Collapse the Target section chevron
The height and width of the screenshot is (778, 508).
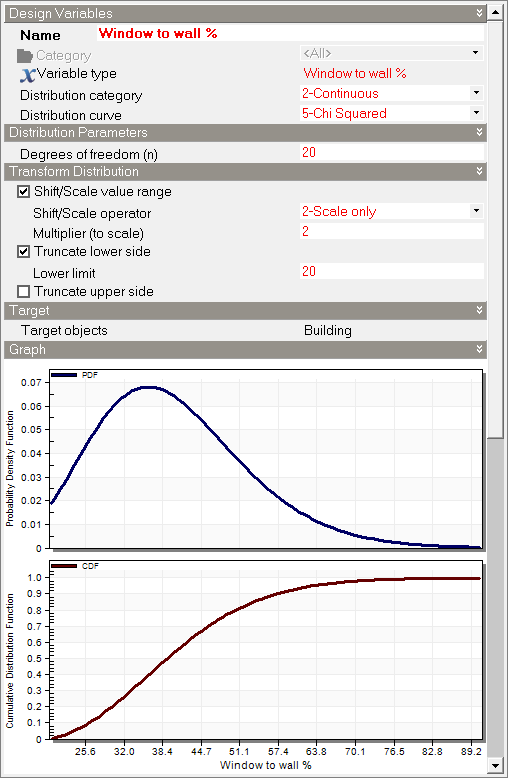pos(479,310)
